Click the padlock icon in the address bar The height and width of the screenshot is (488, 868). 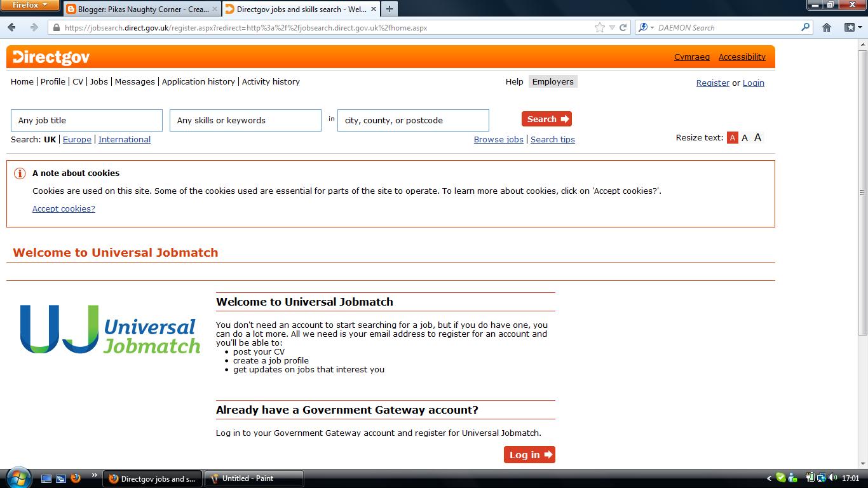click(57, 28)
